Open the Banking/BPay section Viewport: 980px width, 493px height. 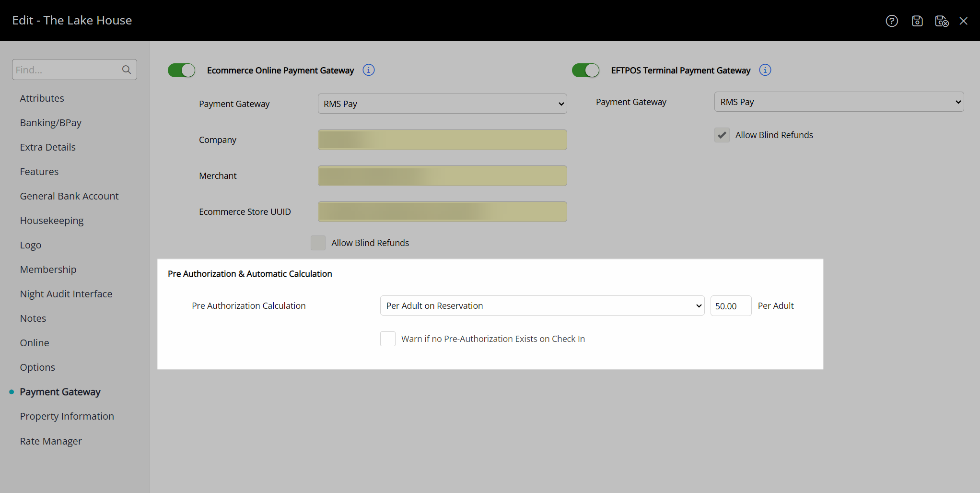point(51,123)
